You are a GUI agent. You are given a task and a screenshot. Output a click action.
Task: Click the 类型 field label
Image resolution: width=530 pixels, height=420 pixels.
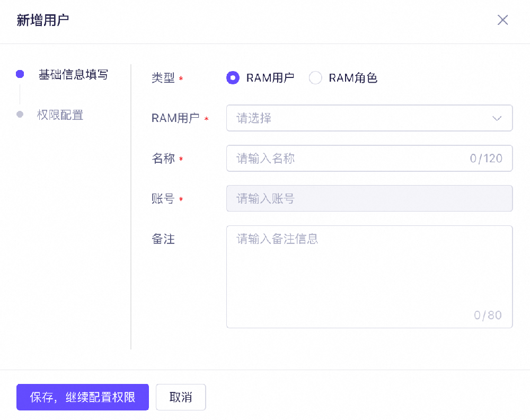[163, 78]
